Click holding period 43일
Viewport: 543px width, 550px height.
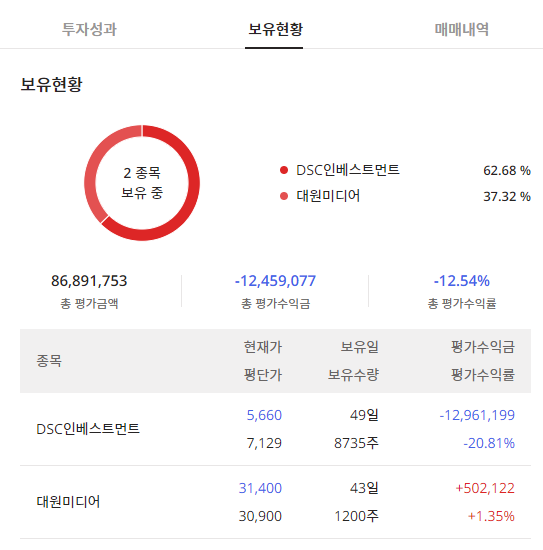(364, 488)
